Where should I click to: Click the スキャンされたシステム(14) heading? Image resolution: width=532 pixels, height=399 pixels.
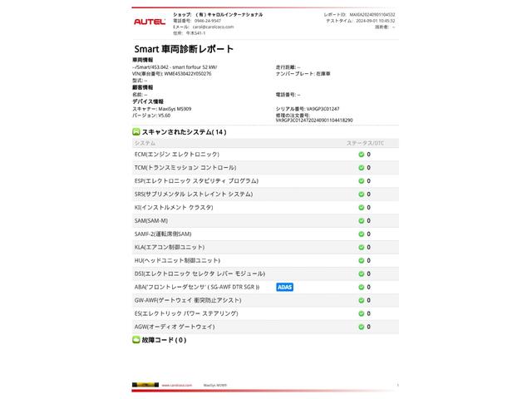[184, 132]
